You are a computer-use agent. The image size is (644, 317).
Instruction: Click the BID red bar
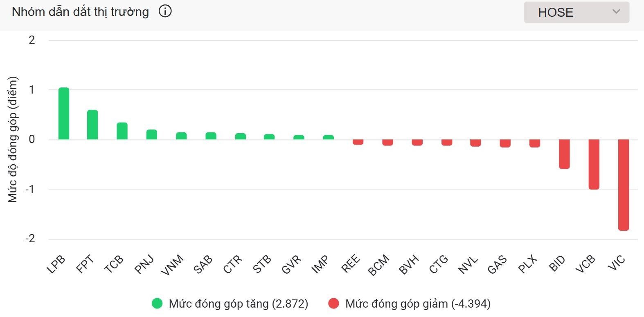[x=565, y=154]
